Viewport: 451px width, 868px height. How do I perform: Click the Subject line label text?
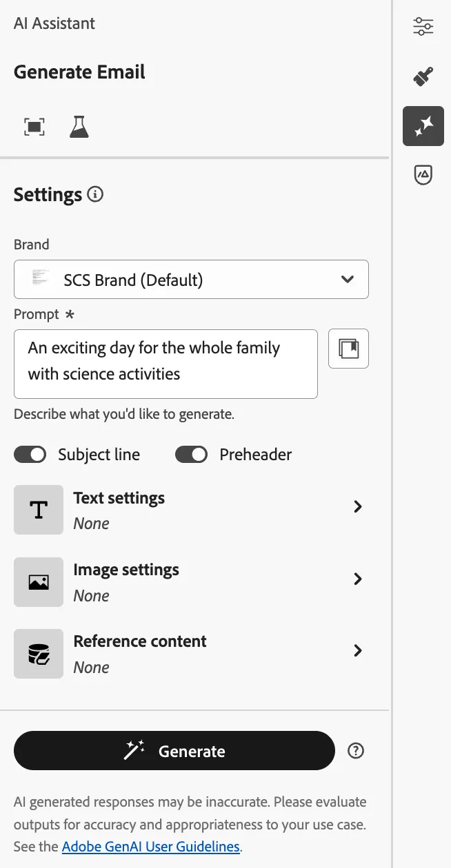pos(99,455)
